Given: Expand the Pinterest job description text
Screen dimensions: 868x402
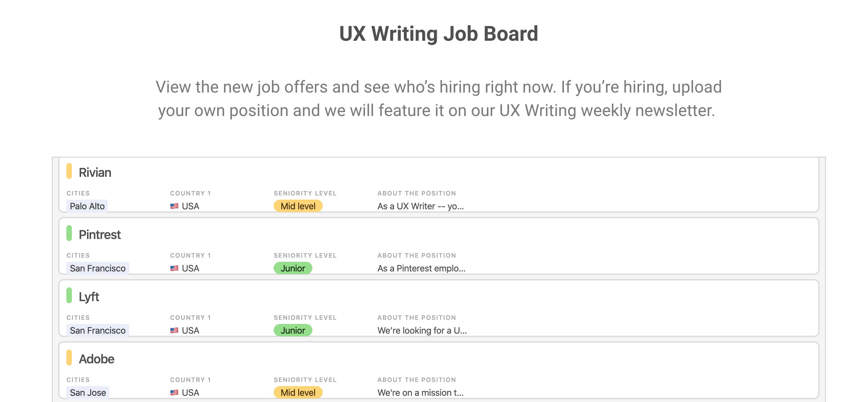Looking at the screenshot, I should tap(421, 268).
